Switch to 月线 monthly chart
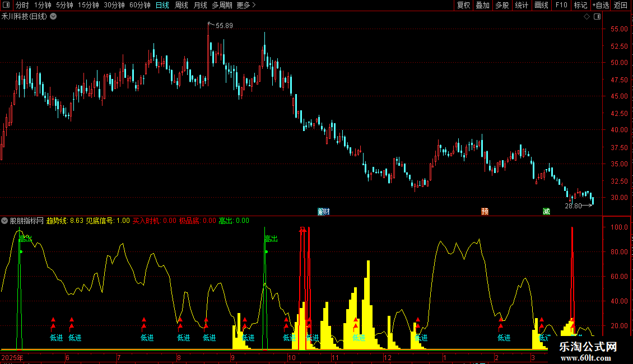Viewport: 633px width, 364px height. [x=200, y=5]
